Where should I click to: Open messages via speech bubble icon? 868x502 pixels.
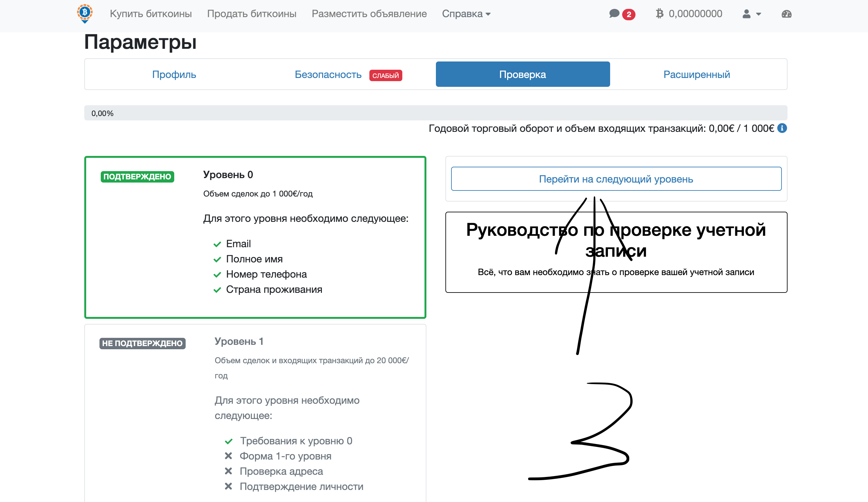(614, 14)
